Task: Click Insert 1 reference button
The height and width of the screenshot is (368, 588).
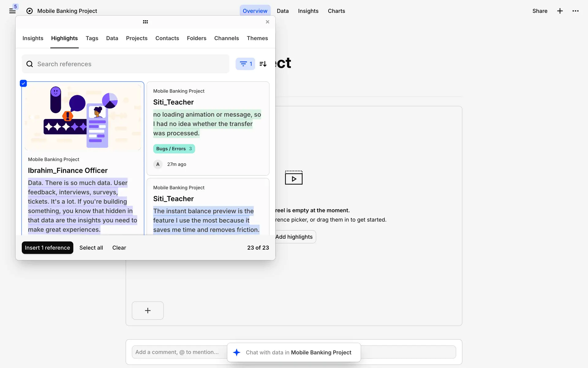Action: coord(47,247)
